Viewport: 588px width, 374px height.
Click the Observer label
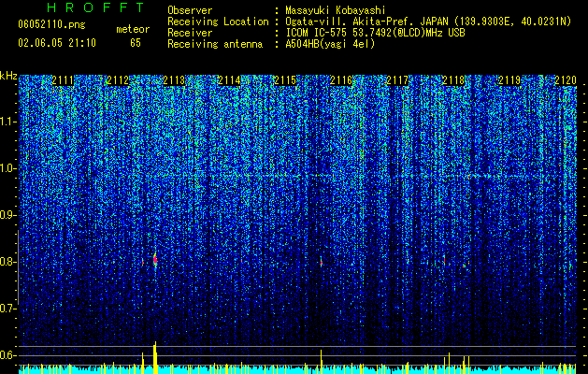[x=190, y=10]
